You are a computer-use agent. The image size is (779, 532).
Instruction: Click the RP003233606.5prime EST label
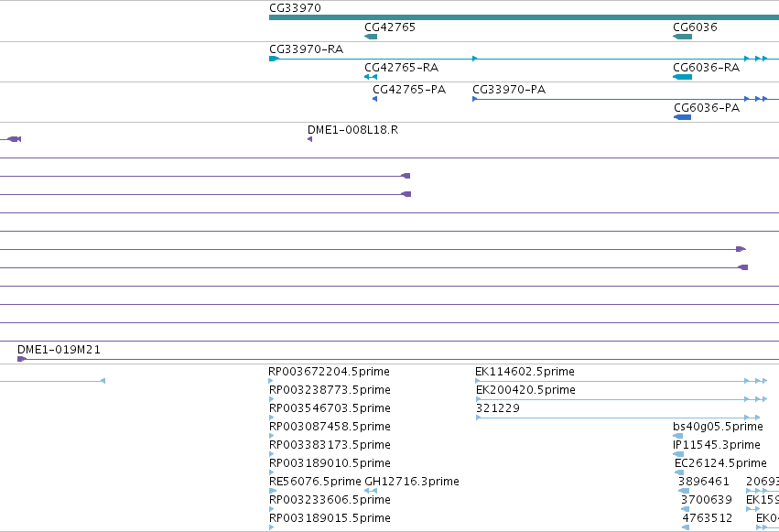(330, 500)
